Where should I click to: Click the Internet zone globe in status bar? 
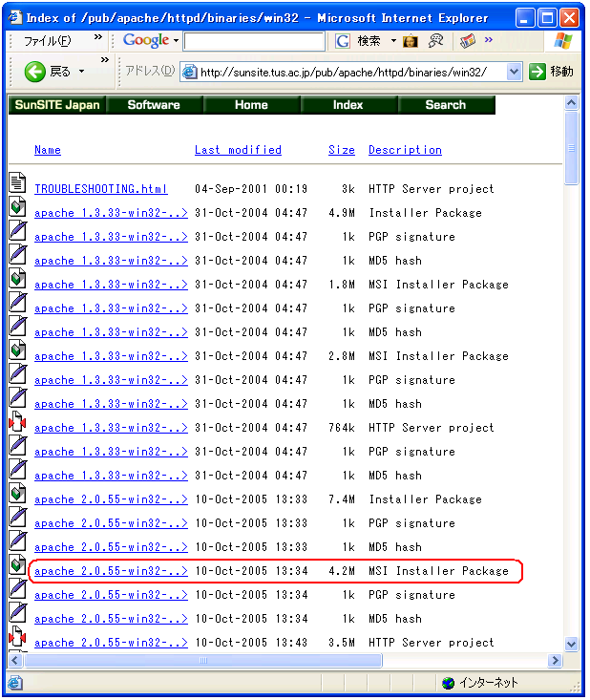[x=448, y=683]
